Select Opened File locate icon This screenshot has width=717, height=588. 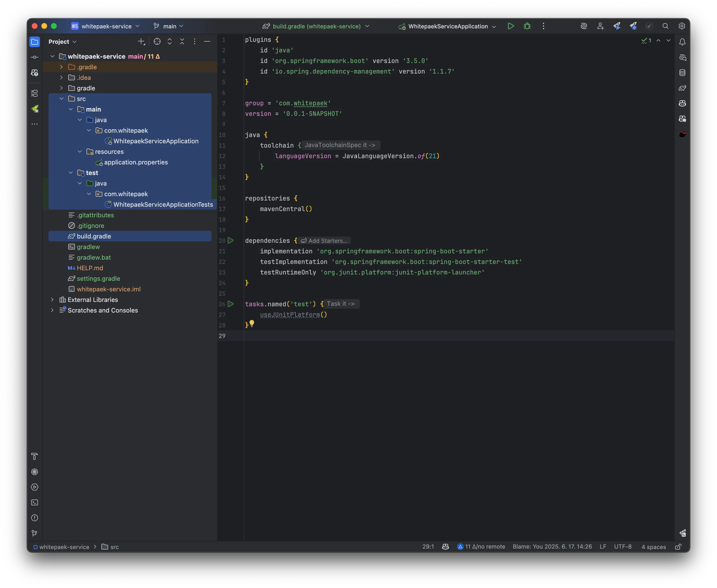pyautogui.click(x=157, y=41)
